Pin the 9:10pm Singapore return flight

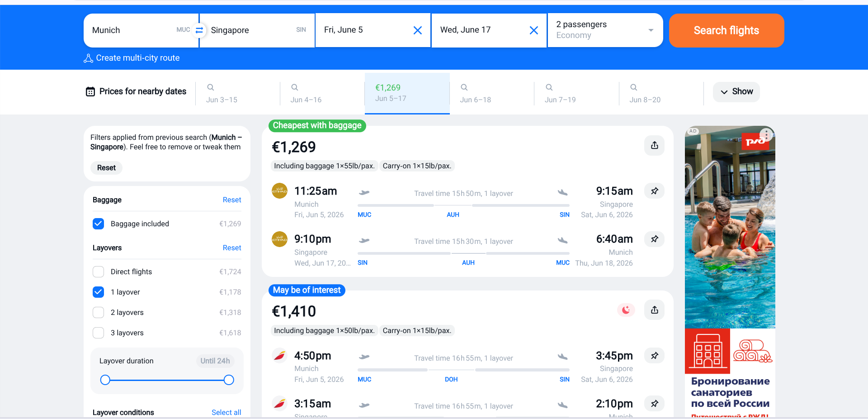coord(654,239)
